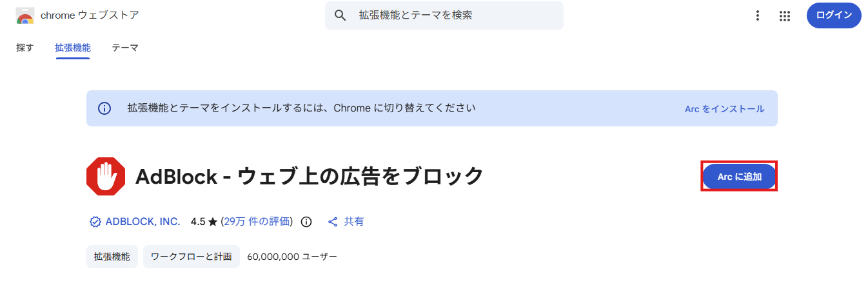Switch to the 探す tab
Image resolution: width=868 pixels, height=285 pixels.
(25, 48)
